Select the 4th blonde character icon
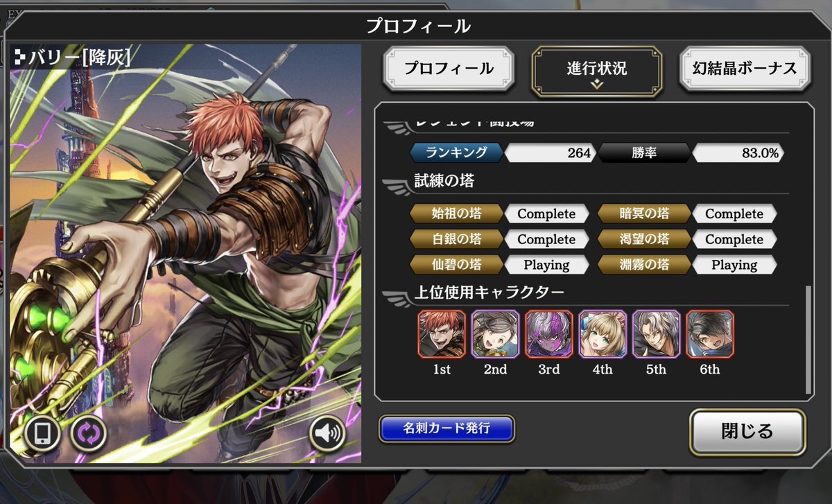This screenshot has width=832, height=504. click(603, 334)
